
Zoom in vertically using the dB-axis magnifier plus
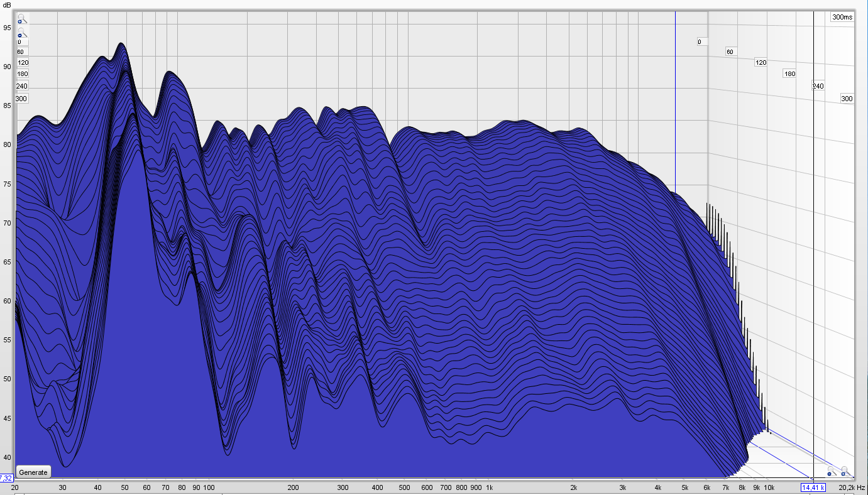click(22, 19)
